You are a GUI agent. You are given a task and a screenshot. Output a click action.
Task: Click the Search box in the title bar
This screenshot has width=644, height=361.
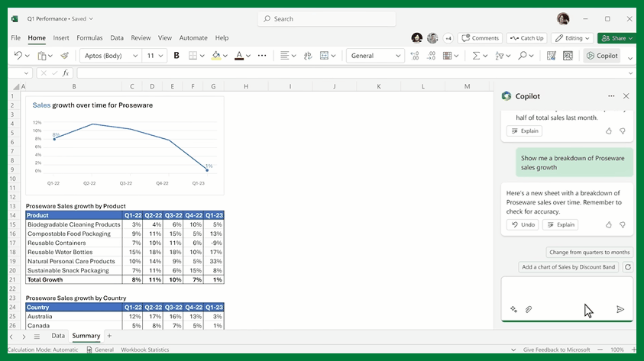tap(327, 19)
